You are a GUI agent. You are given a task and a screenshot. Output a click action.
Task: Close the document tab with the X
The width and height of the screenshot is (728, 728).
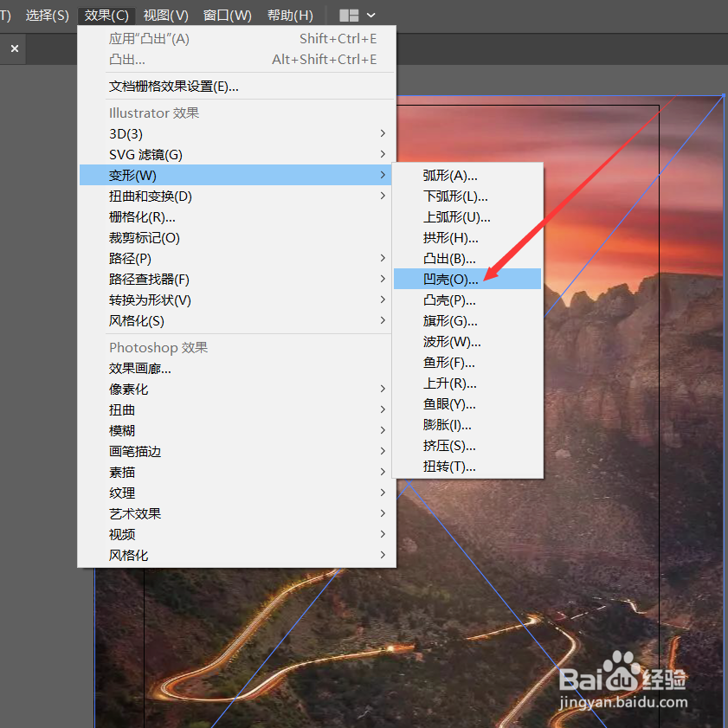coord(15,48)
